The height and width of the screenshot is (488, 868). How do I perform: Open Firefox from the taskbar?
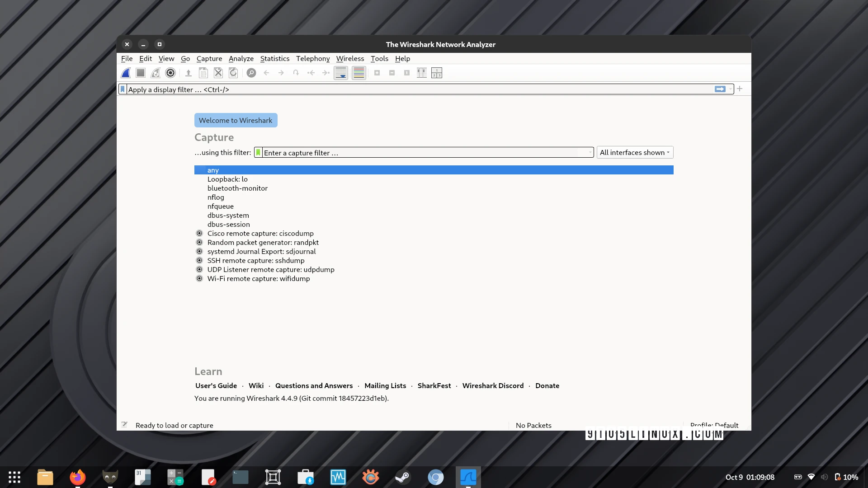pos(78,477)
